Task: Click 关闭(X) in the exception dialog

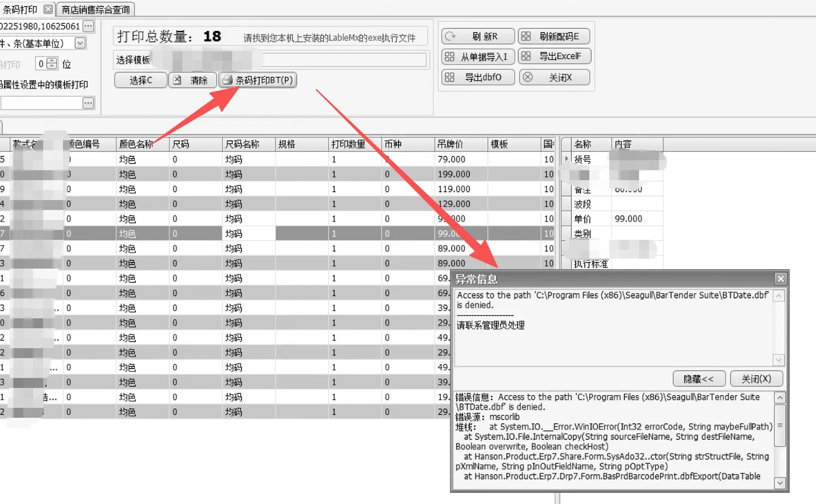Action: [x=756, y=379]
